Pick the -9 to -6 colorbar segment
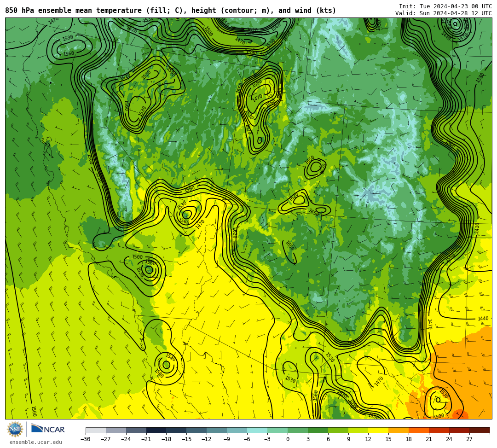This screenshot has height=448, width=497. click(237, 430)
